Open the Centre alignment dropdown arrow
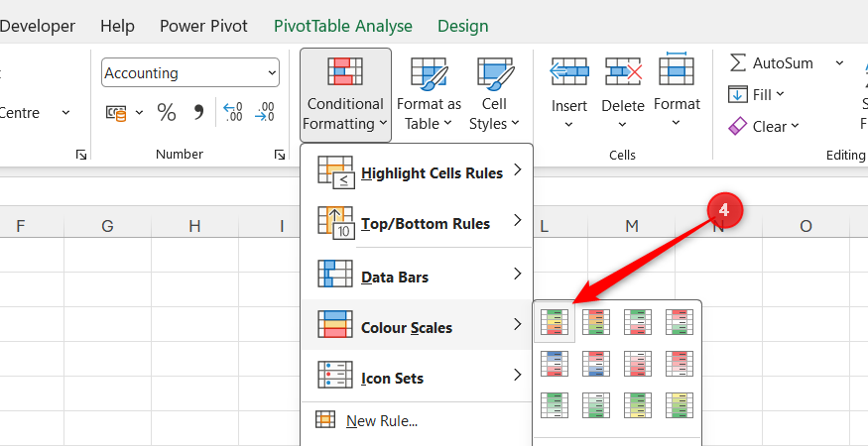Screen dimensions: 868x446 coord(65,113)
